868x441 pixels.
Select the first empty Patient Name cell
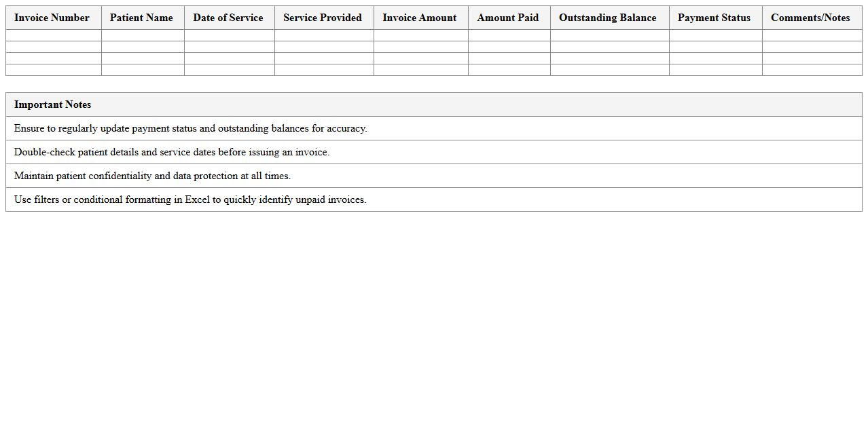pos(141,35)
